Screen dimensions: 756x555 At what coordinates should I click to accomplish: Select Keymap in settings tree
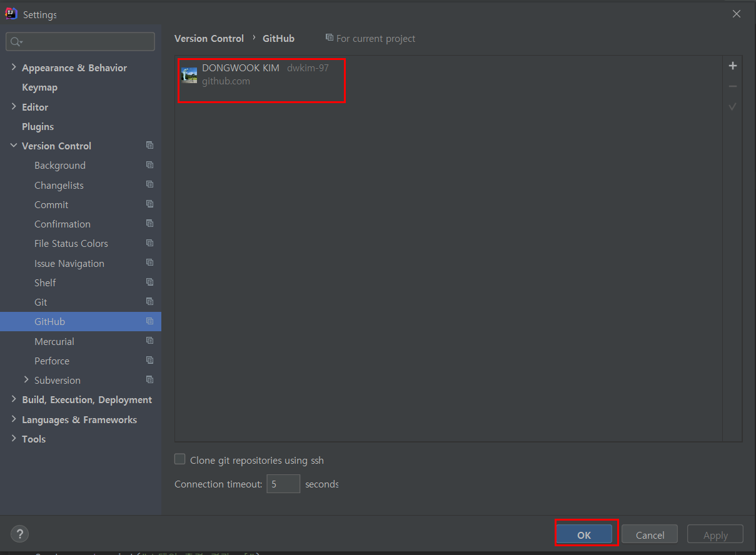(x=39, y=87)
